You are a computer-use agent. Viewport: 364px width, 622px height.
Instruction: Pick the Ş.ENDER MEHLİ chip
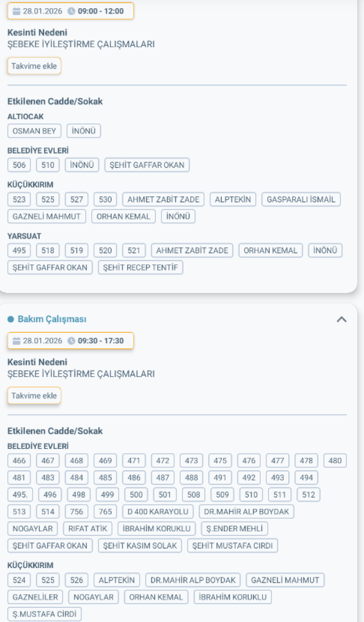click(x=234, y=529)
